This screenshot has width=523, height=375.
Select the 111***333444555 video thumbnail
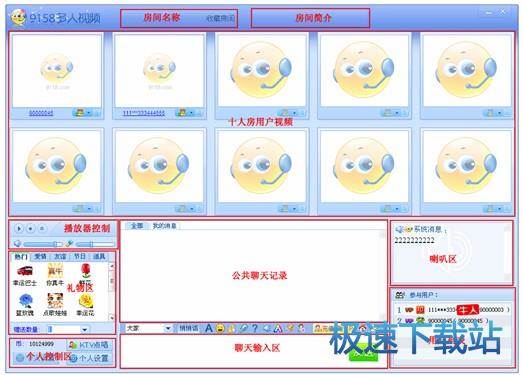point(159,71)
